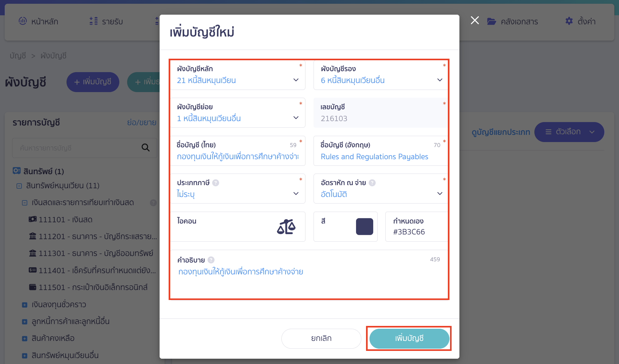Image resolution: width=619 pixels, height=364 pixels.
Task: Expand the ลูกหนี้การค้าและลูกหนี้อื่น node
Action: pyautogui.click(x=25, y=322)
